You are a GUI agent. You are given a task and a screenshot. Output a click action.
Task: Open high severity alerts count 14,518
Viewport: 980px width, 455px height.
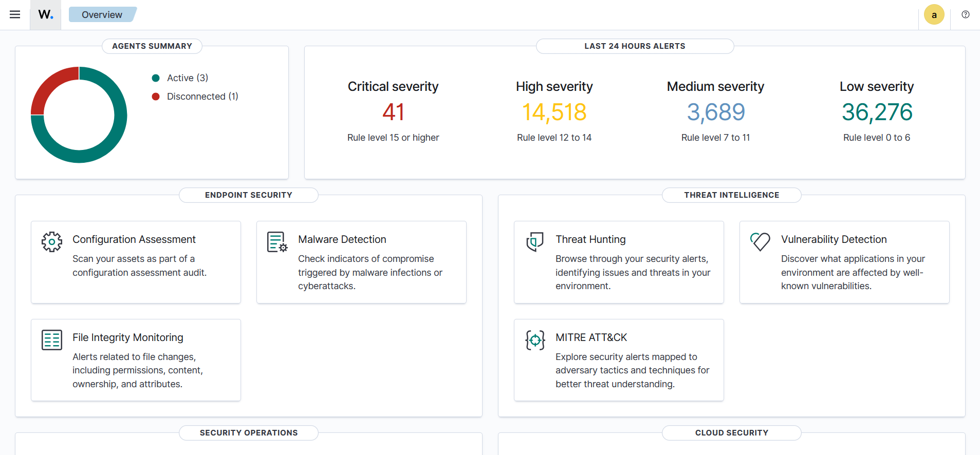coord(554,112)
